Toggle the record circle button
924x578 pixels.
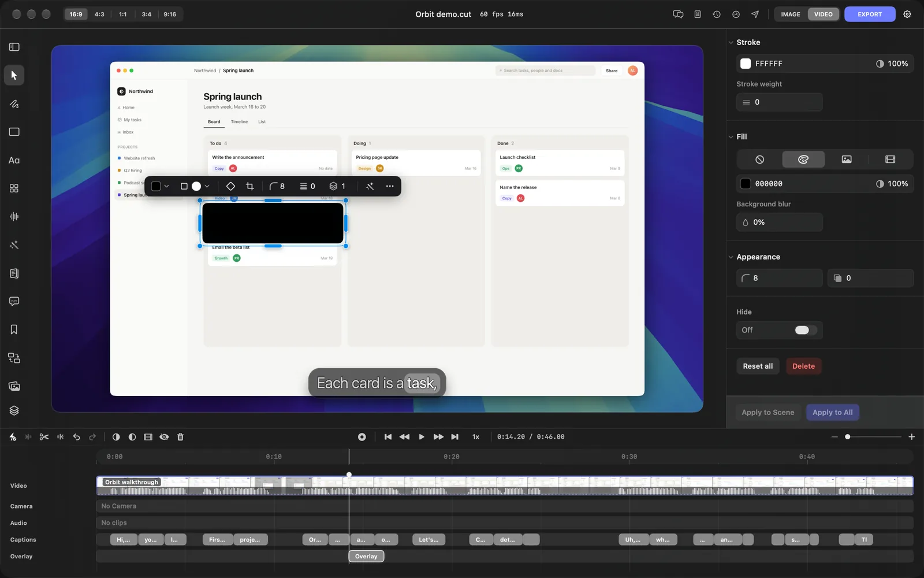click(362, 437)
